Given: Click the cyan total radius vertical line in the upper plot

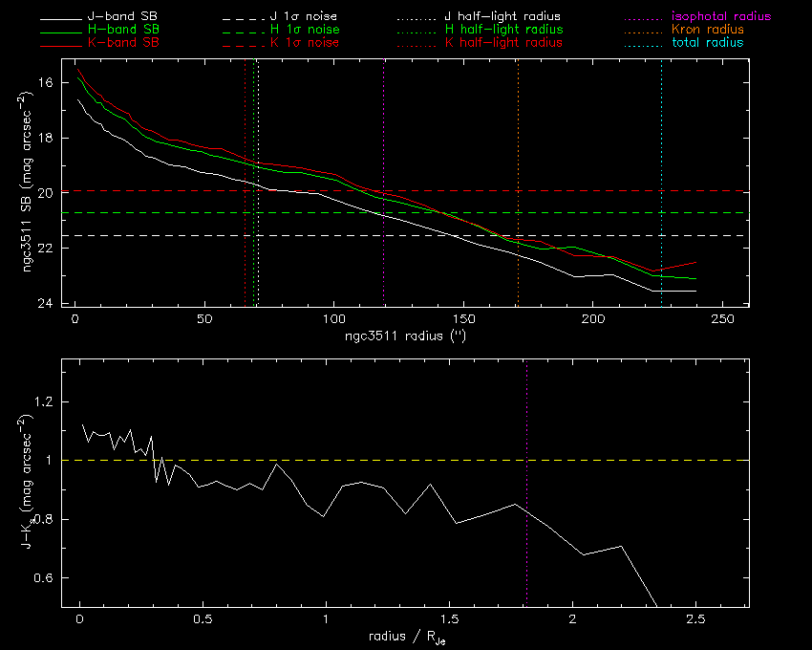Looking at the screenshot, I should 661,143.
